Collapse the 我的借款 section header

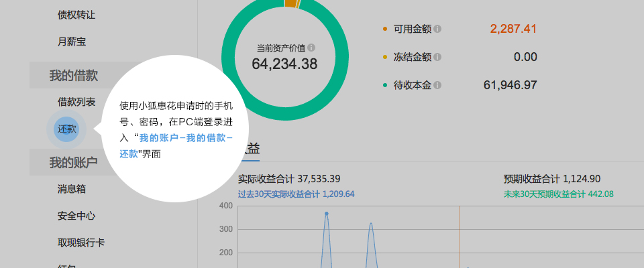pyautogui.click(x=73, y=76)
